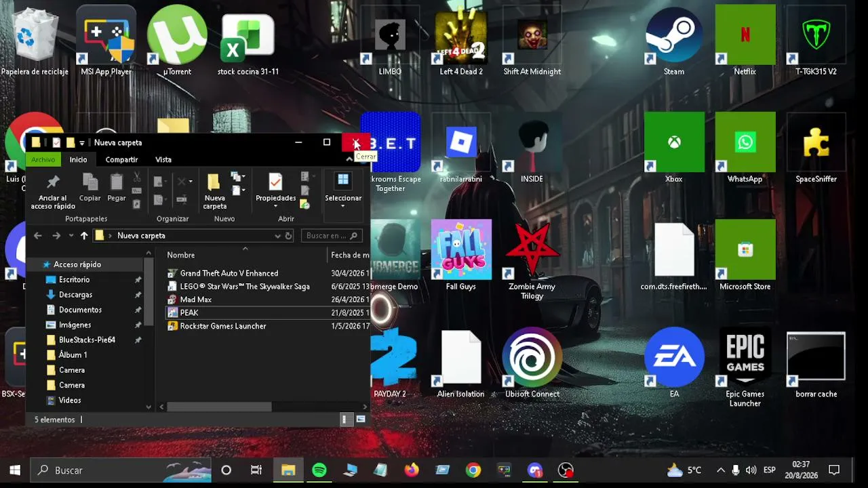Viewport: 868px width, 488px height.
Task: Switch to the Compartir ribbon tab
Action: point(122,159)
